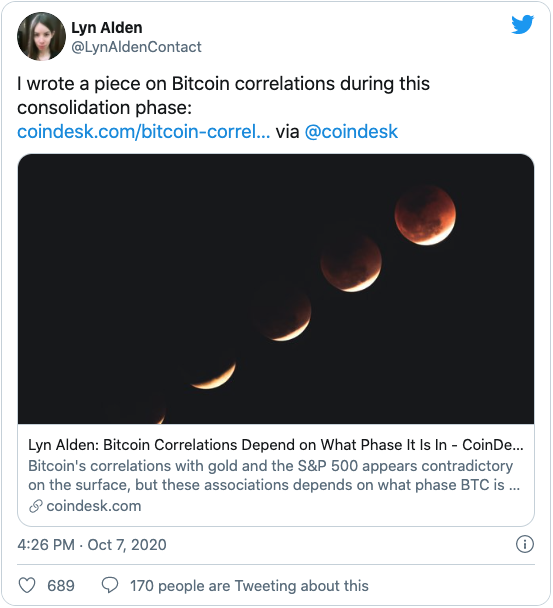Open the article headline about Bitcoin Correlations
Viewport: 553px width, 608px height.
276,445
